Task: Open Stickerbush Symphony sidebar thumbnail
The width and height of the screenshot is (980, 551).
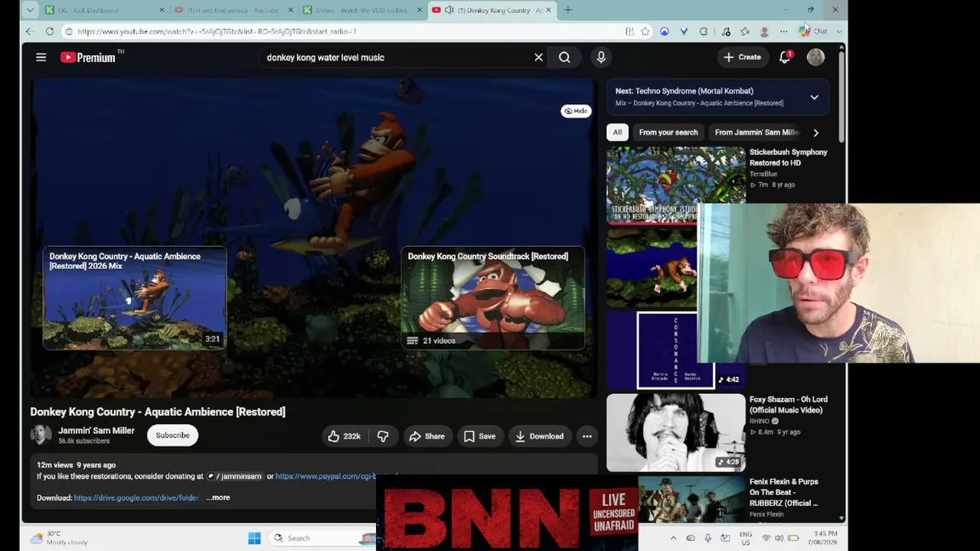Action: tap(675, 184)
